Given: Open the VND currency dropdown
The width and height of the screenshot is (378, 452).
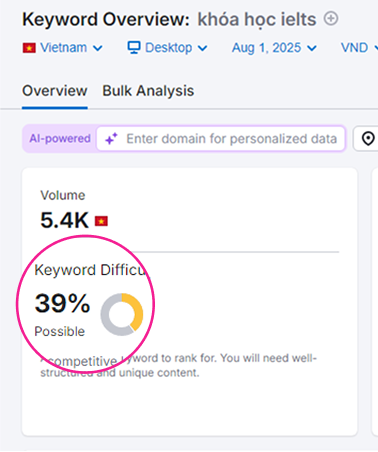Looking at the screenshot, I should click(359, 48).
